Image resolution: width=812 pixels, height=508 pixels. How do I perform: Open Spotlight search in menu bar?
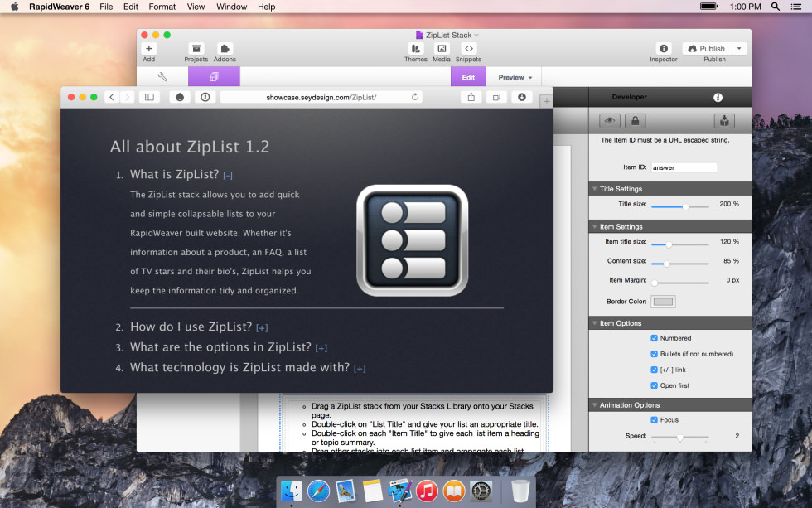click(776, 7)
